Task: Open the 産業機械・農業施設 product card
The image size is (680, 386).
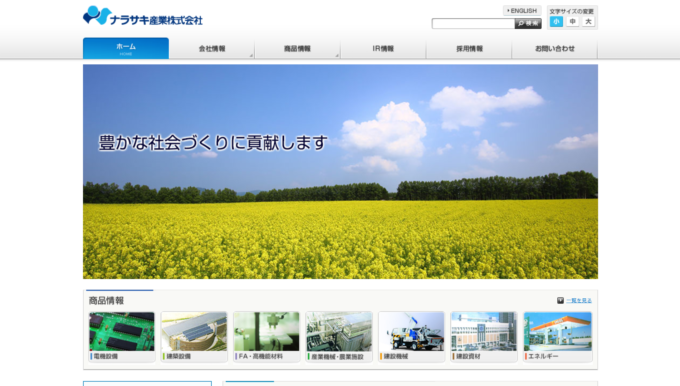Action: pos(339,337)
